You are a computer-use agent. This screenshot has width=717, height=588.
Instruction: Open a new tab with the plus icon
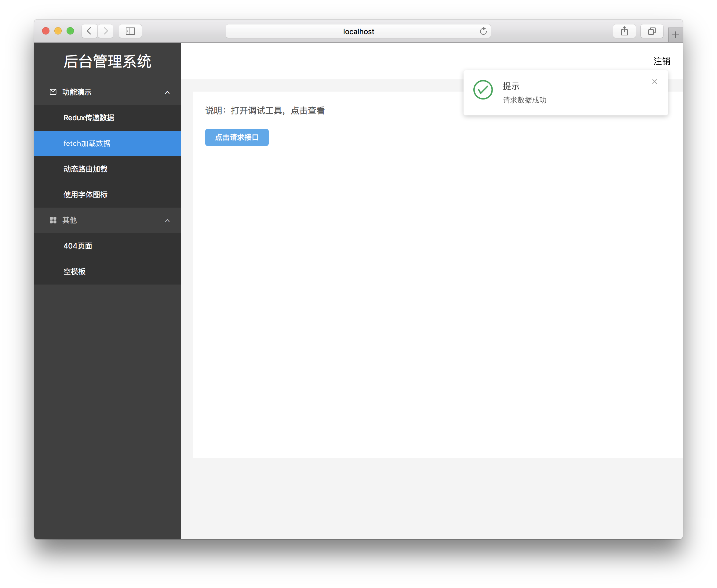point(675,35)
